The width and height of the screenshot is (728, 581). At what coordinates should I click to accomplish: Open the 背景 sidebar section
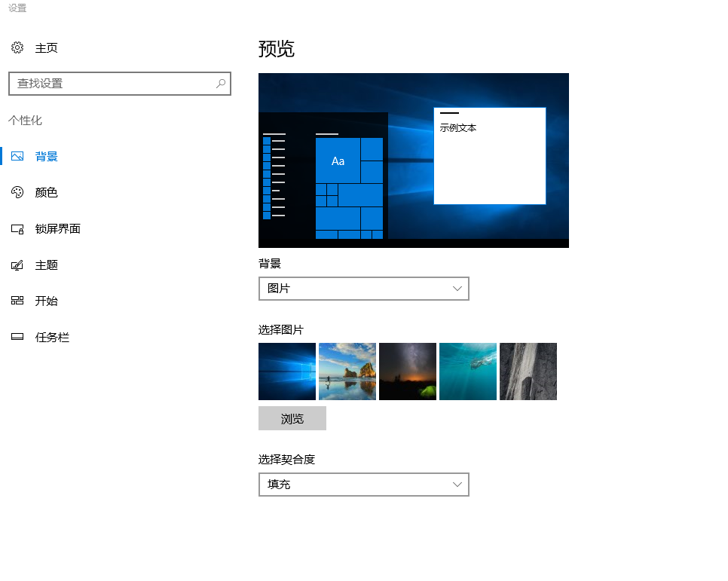pyautogui.click(x=46, y=157)
